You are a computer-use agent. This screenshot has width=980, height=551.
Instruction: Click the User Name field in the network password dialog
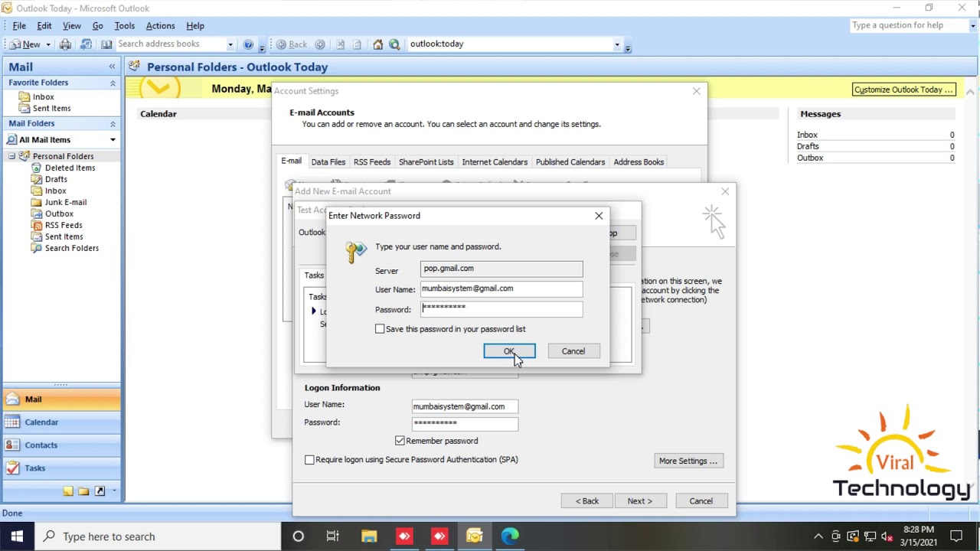pyautogui.click(x=501, y=289)
